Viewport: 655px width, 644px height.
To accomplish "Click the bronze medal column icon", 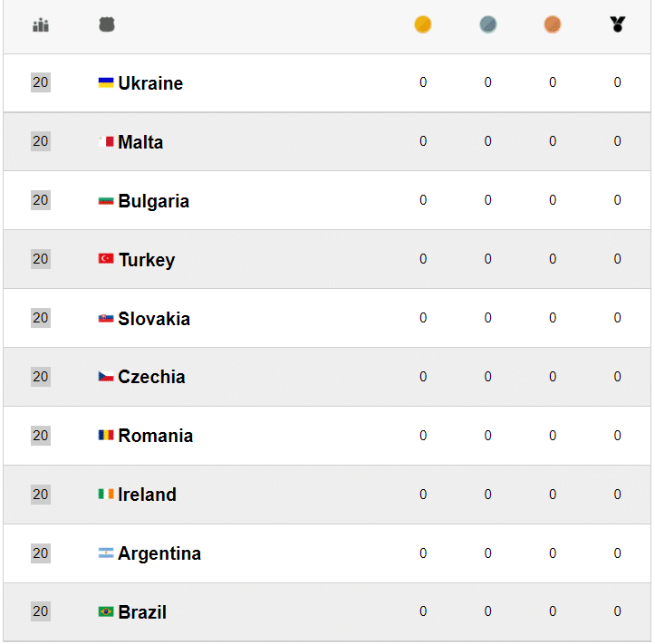I will [x=553, y=25].
